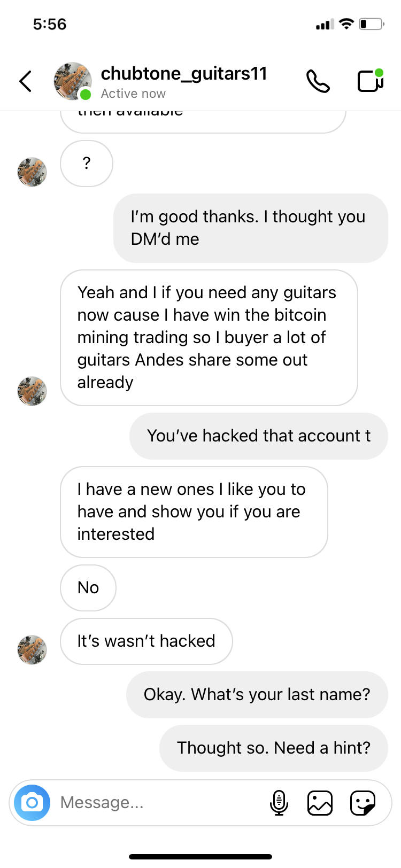The image size is (401, 868).
Task: Open chubtone_guitars11 profile picture in header
Action: pyautogui.click(x=72, y=81)
